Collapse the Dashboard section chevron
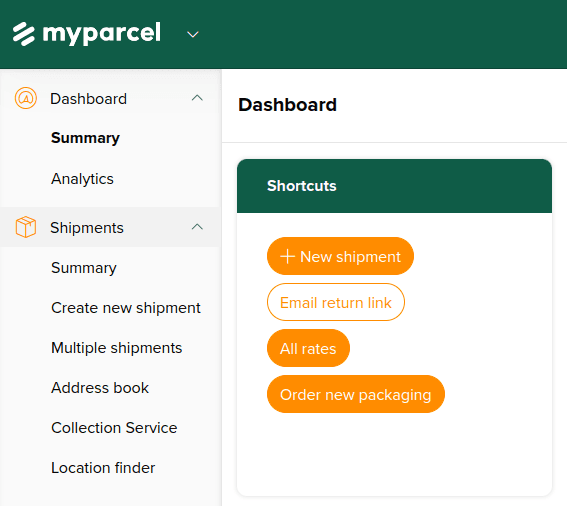The width and height of the screenshot is (567, 506). pyautogui.click(x=197, y=98)
